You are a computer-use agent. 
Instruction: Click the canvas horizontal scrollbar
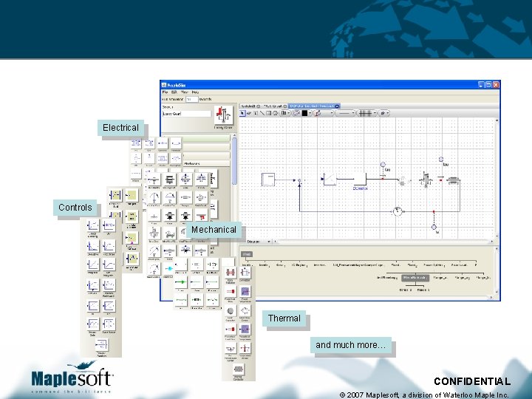[x=383, y=242]
